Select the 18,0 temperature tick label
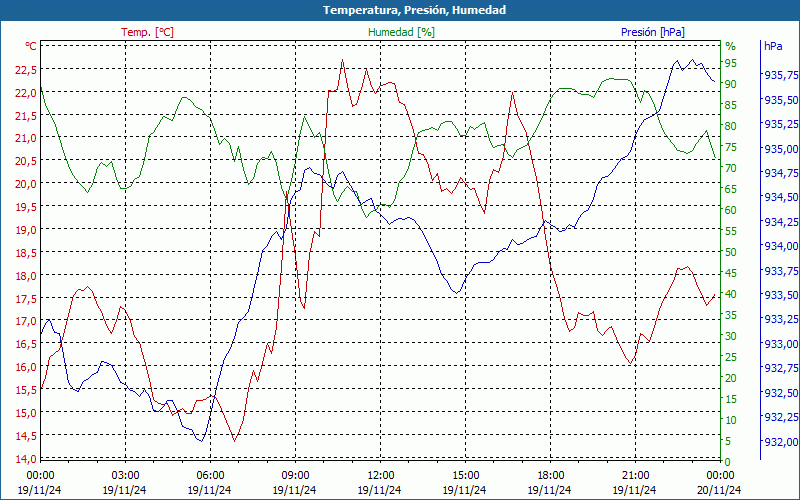The height and width of the screenshot is (500, 800). pos(26,276)
